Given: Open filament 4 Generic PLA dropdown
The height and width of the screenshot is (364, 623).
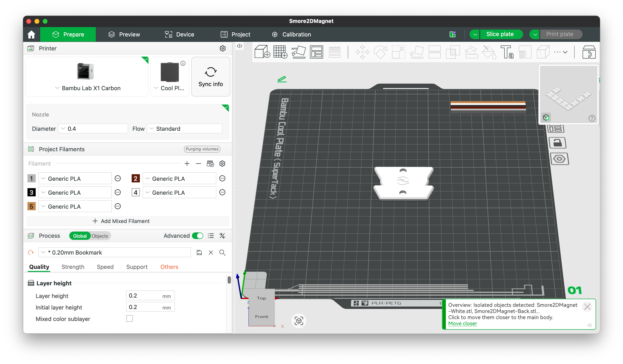Looking at the screenshot, I should click(179, 192).
